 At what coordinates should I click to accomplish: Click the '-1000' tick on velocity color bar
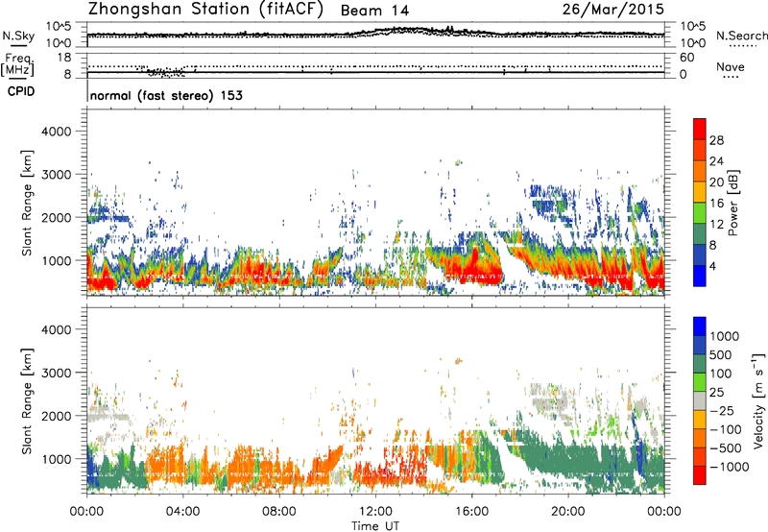(729, 467)
